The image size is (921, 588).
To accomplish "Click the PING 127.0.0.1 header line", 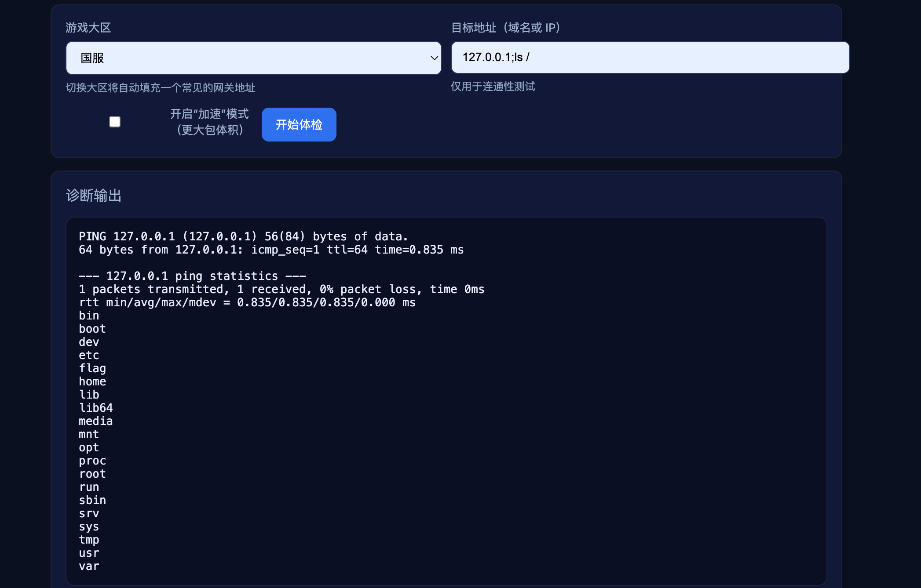I will point(243,236).
